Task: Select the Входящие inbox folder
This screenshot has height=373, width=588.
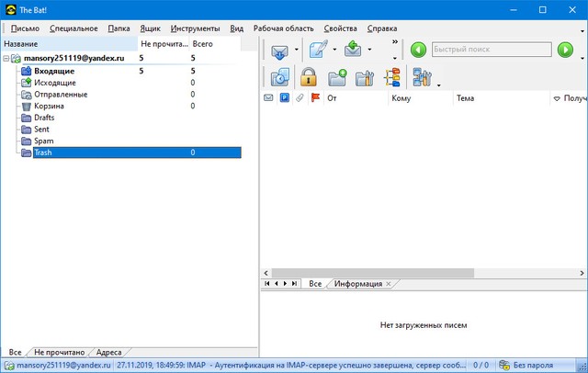Action: pos(55,70)
